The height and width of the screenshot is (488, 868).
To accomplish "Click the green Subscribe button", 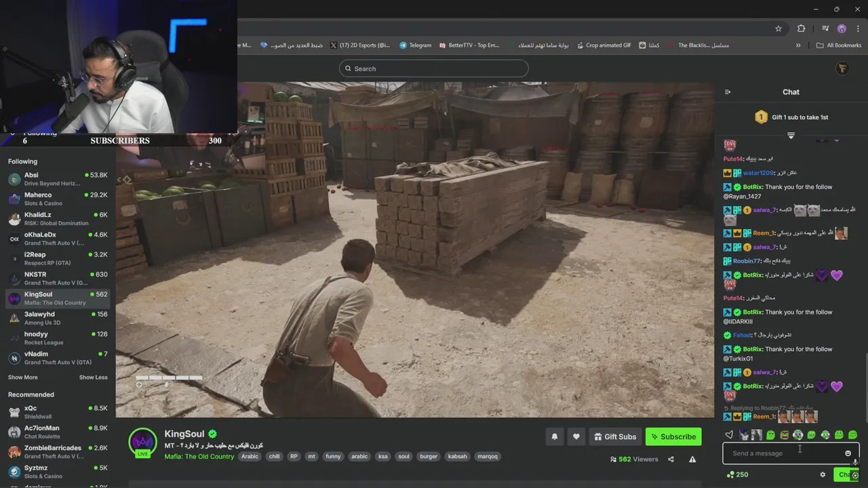I will 673,437.
